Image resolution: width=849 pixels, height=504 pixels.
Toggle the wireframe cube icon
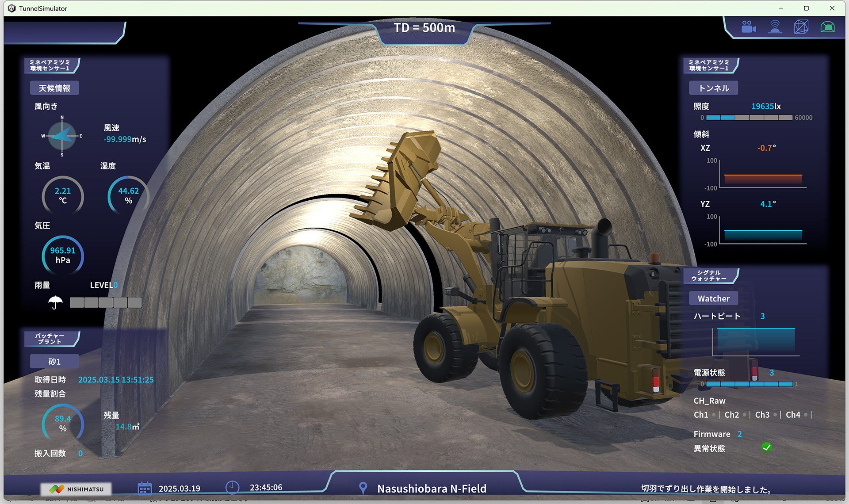[801, 27]
